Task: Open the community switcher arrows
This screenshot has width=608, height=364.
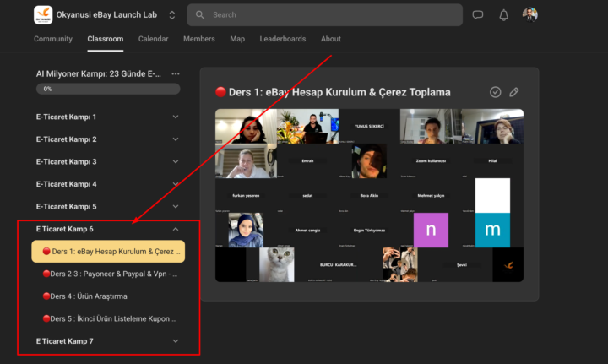Action: pyautogui.click(x=172, y=14)
